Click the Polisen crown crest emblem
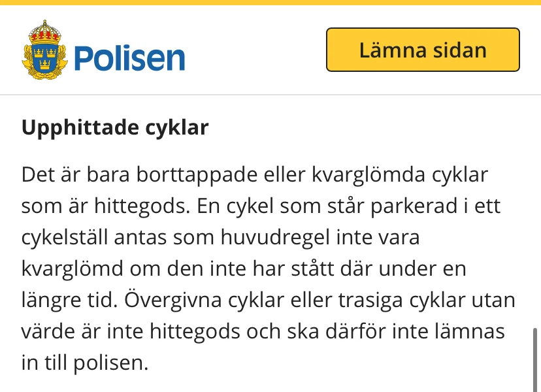The width and height of the screenshot is (541, 392). pos(45,50)
